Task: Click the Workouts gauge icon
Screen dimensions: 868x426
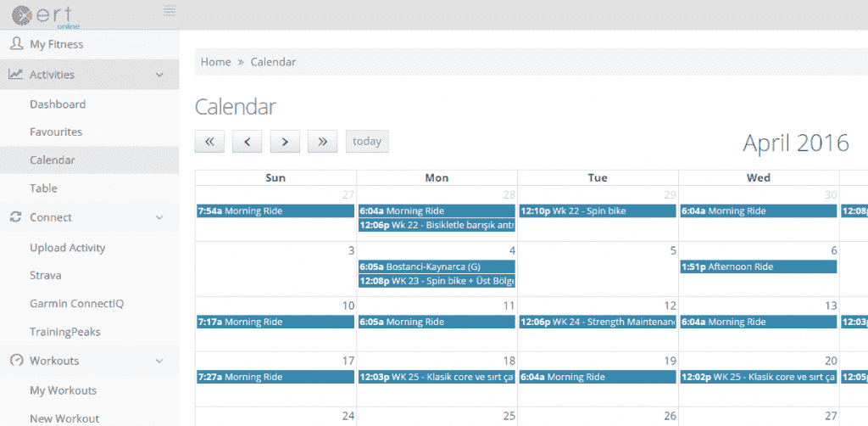Action: (16, 361)
